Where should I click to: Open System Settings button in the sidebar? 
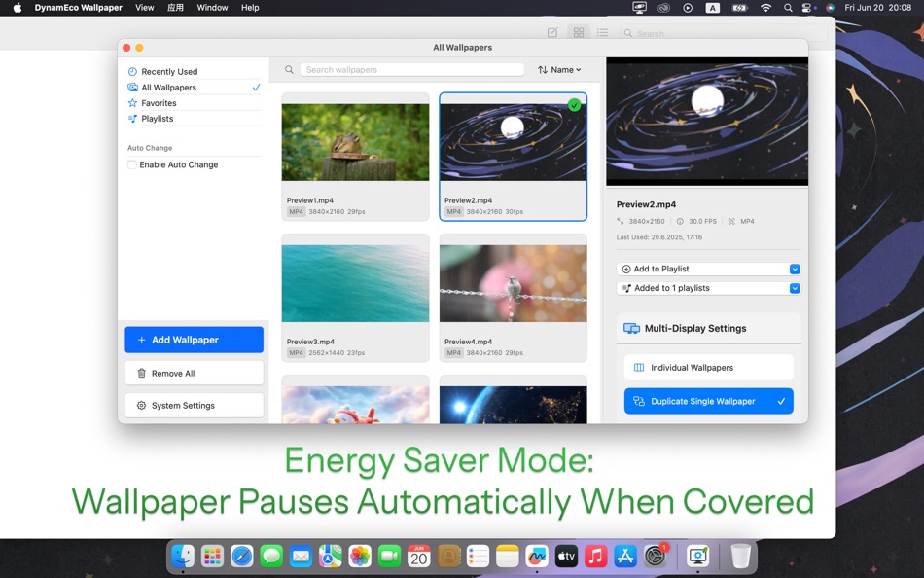pyautogui.click(x=194, y=405)
